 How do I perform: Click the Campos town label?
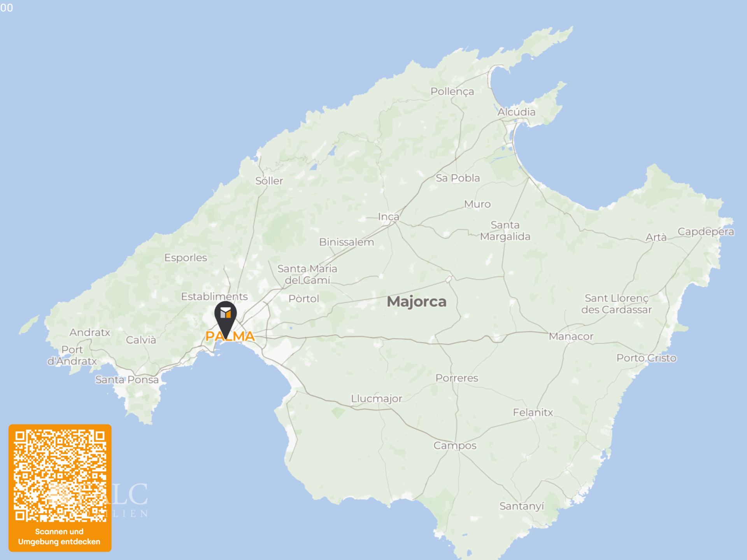tap(455, 446)
